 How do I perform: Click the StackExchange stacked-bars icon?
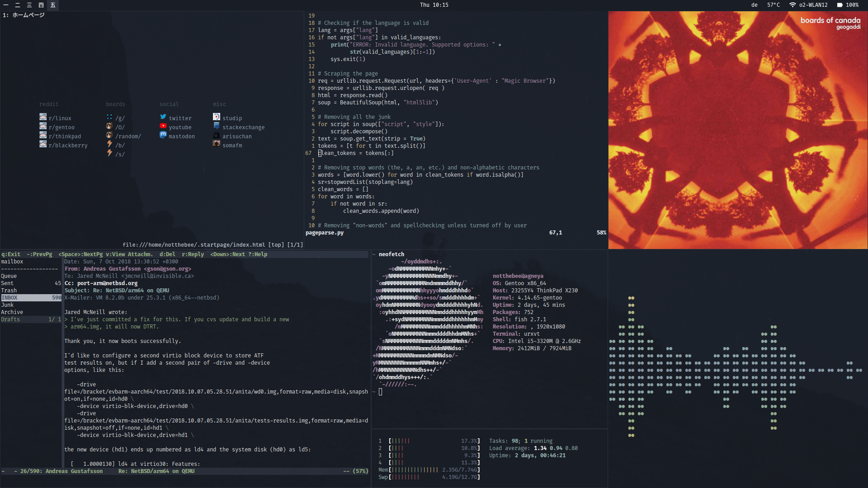217,126
